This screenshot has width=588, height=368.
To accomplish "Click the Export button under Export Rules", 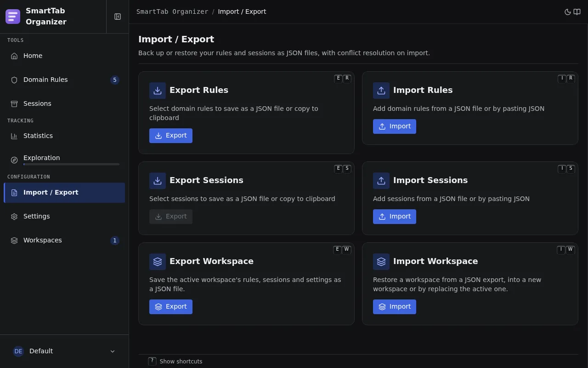I will pyautogui.click(x=171, y=136).
